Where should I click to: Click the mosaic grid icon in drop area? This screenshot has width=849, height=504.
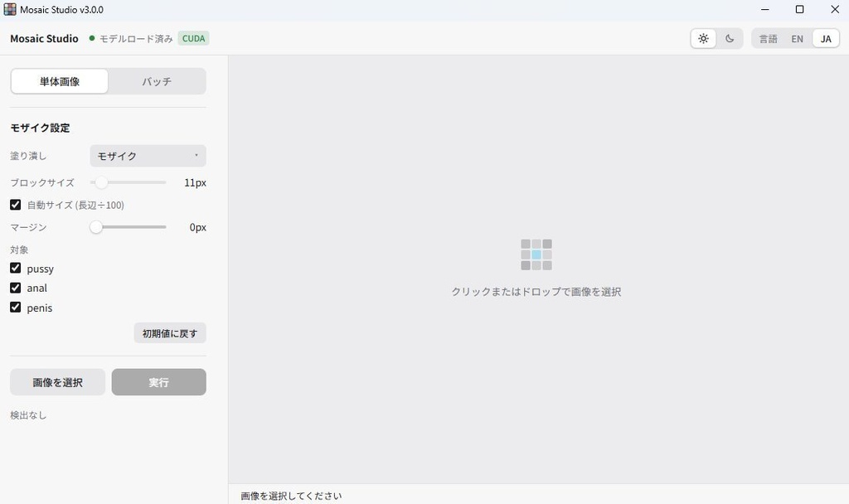click(536, 254)
